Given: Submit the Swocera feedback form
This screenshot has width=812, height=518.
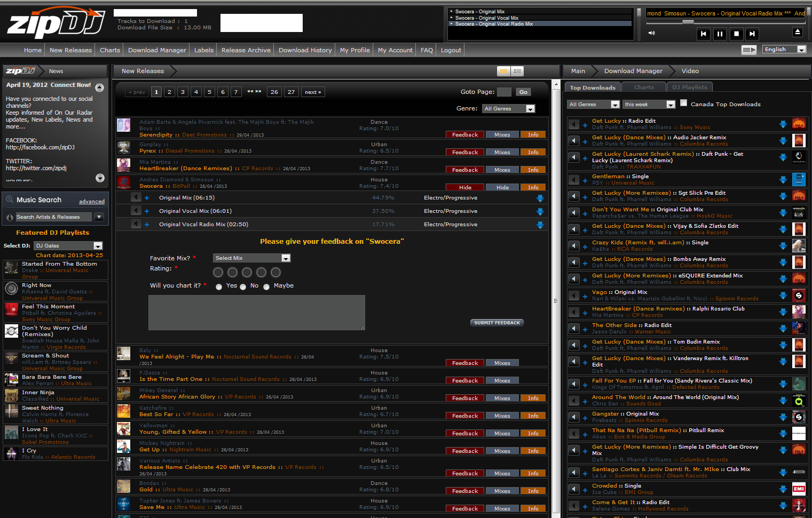Looking at the screenshot, I should 497,323.
